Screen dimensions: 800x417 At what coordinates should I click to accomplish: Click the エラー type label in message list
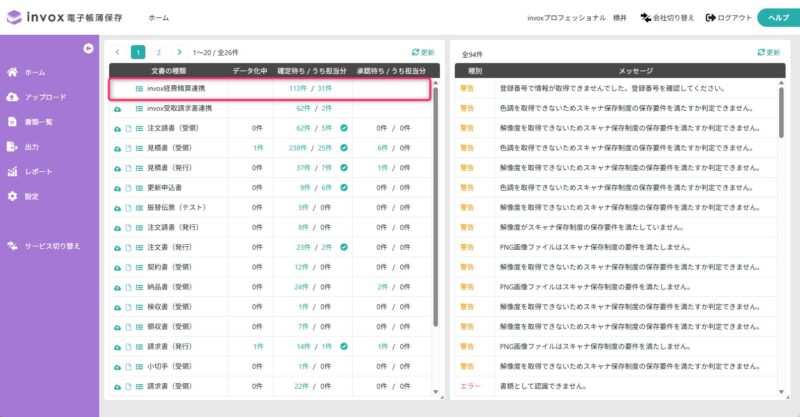coord(470,386)
